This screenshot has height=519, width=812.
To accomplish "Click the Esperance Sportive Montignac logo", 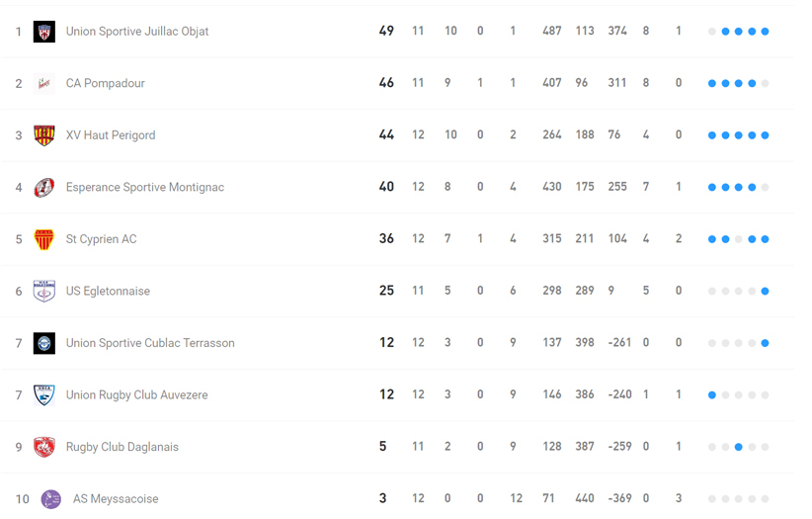I will pos(43,187).
